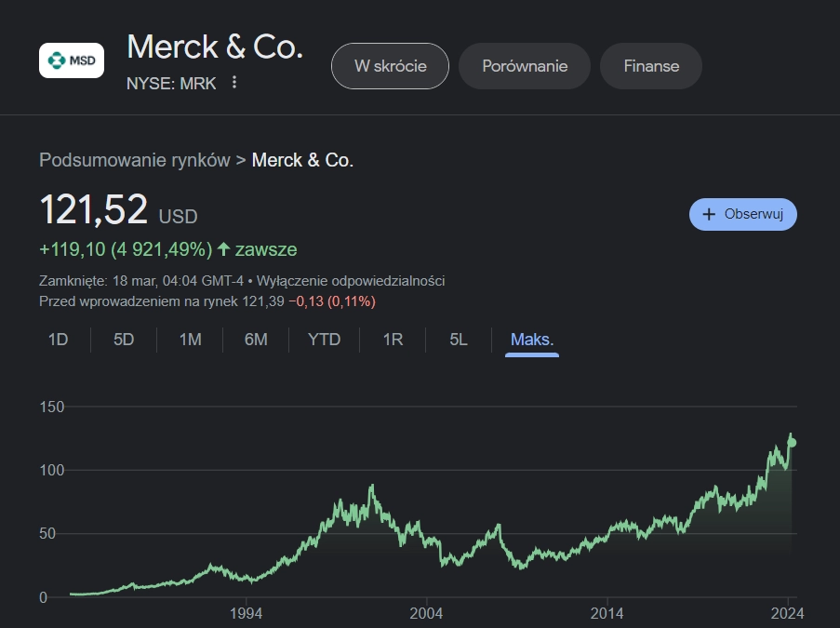Click the 1994 x-axis label
Image resolution: width=840 pixels, height=628 pixels.
(246, 613)
